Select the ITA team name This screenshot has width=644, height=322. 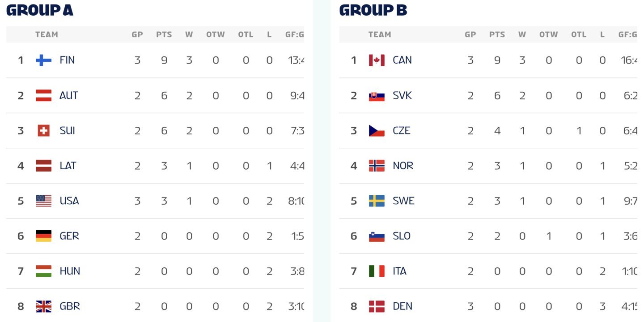(x=399, y=271)
